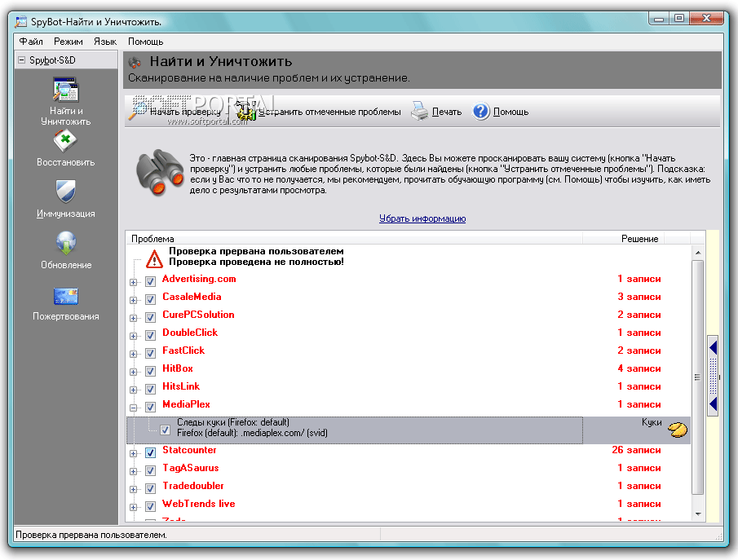
Task: Open the Режим menu
Action: [68, 42]
